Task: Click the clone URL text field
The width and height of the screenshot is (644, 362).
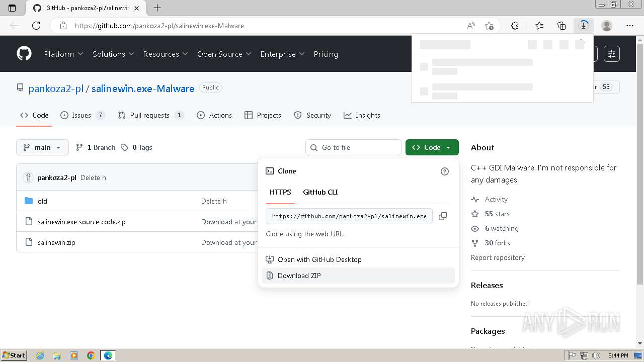Action: [x=349, y=216]
